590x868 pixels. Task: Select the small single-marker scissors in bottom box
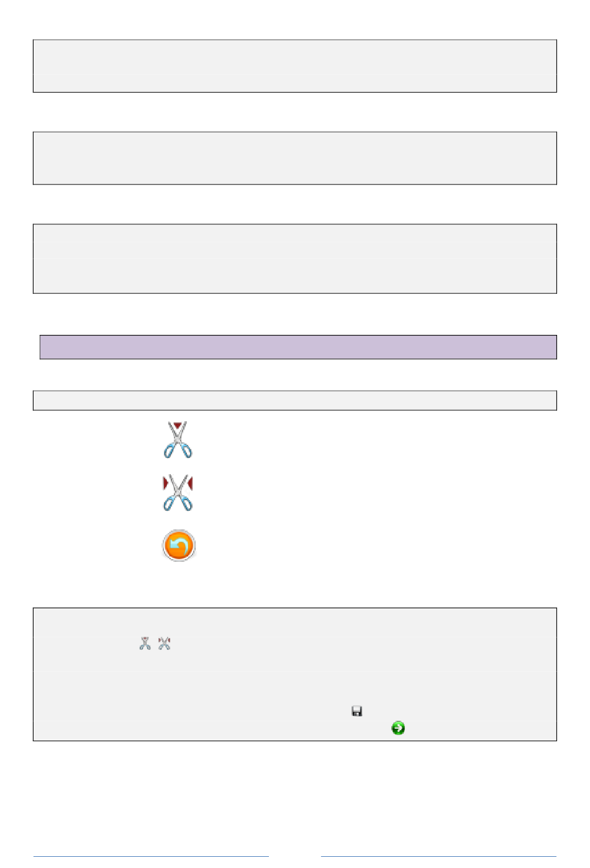[x=145, y=644]
